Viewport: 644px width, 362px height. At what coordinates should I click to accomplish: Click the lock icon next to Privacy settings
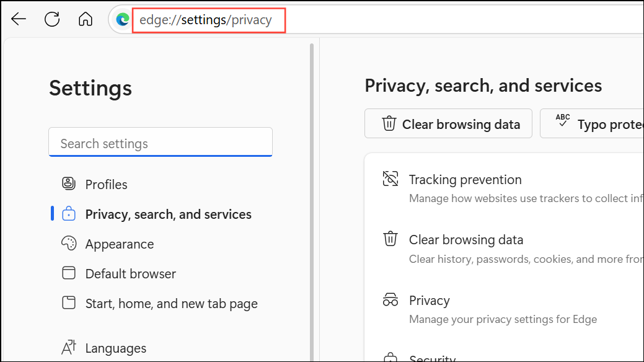[x=68, y=214]
